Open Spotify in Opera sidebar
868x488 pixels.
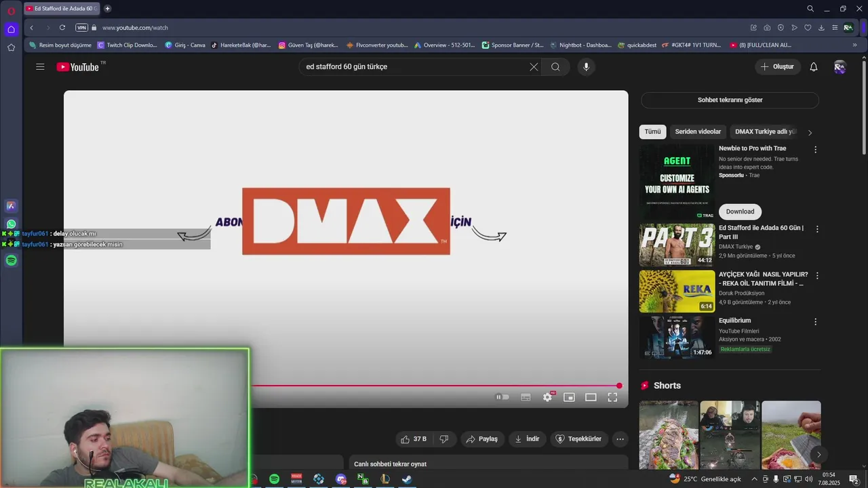[11, 260]
